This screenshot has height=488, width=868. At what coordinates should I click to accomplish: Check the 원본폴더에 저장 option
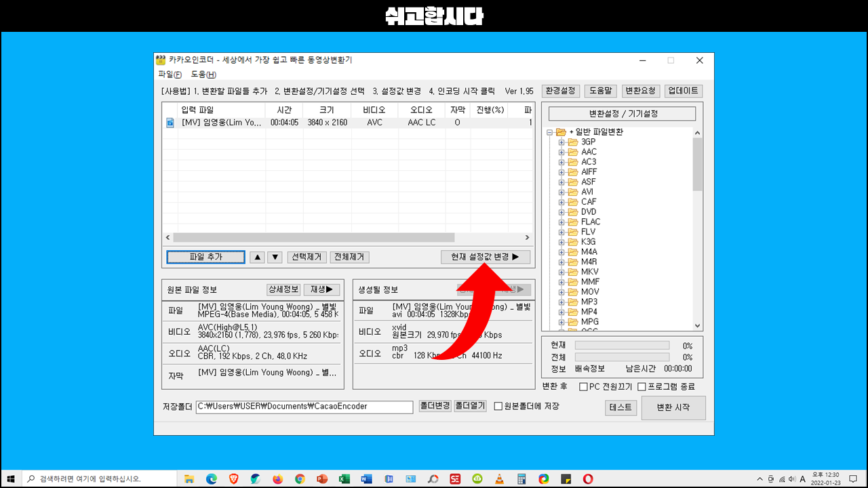point(498,407)
